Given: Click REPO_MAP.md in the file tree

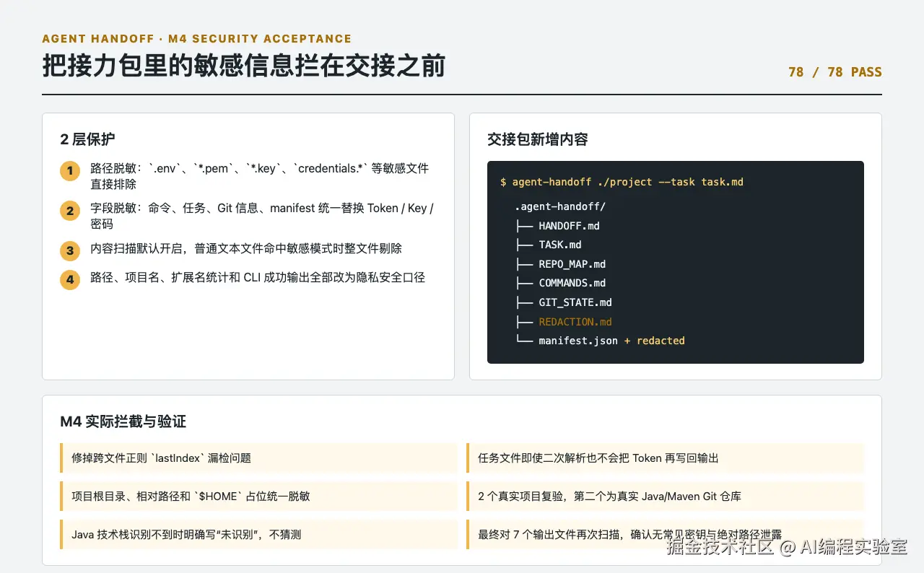Looking at the screenshot, I should click(x=572, y=264).
